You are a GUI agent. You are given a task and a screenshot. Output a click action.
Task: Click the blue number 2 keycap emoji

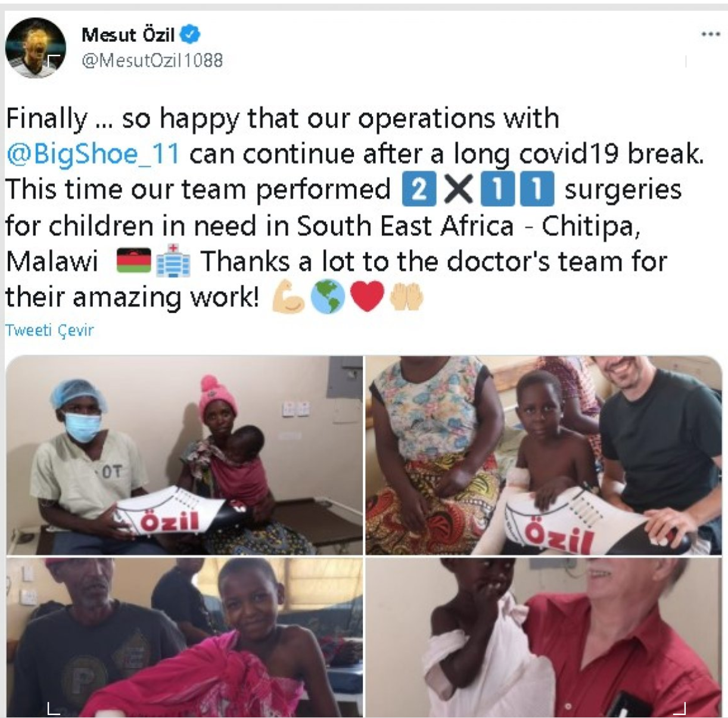tap(419, 189)
